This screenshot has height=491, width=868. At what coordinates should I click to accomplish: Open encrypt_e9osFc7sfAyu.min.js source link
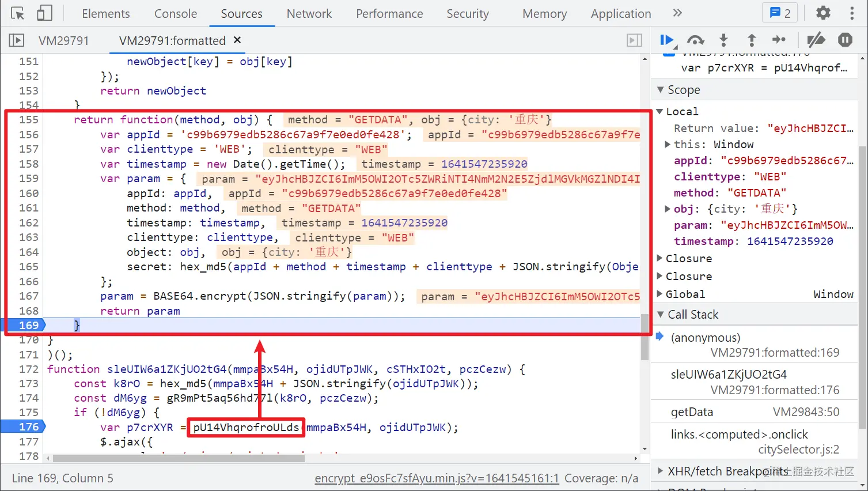pyautogui.click(x=437, y=478)
